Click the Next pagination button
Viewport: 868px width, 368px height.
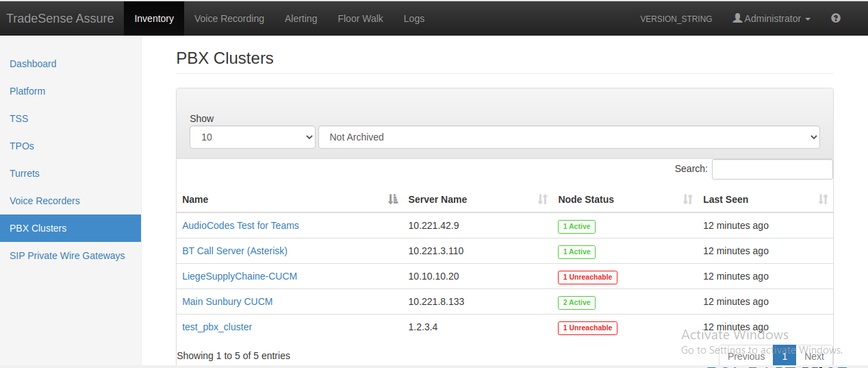pos(814,356)
